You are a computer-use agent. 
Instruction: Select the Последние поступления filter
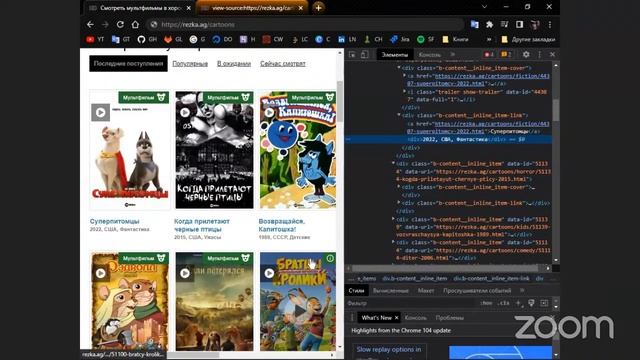[x=128, y=64]
